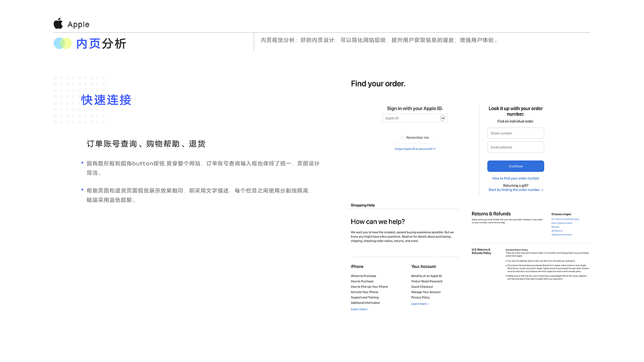
Task: Expand "Start by finding the order number" chevron
Action: [x=541, y=190]
